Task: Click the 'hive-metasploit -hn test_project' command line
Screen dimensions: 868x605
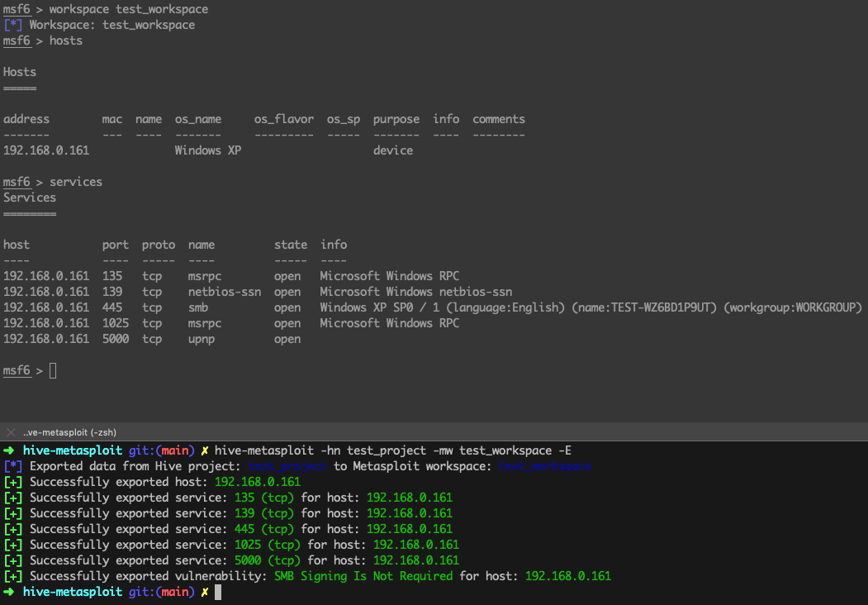Action: pyautogui.click(x=392, y=450)
